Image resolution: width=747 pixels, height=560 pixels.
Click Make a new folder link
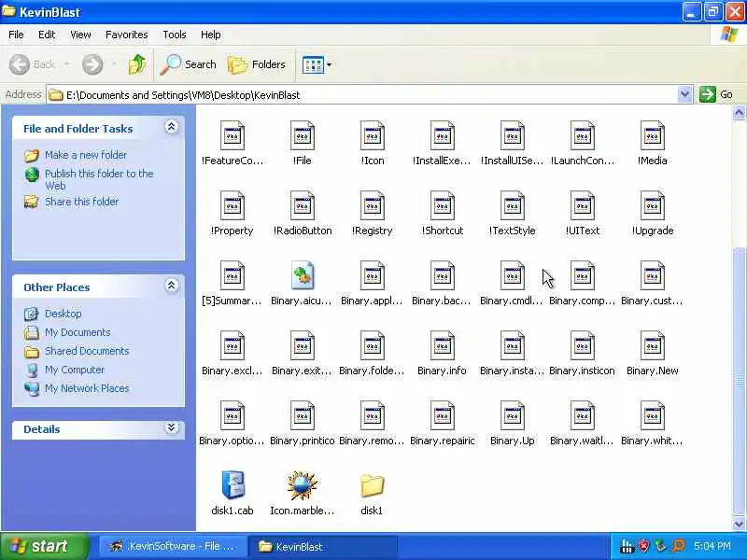tap(86, 155)
